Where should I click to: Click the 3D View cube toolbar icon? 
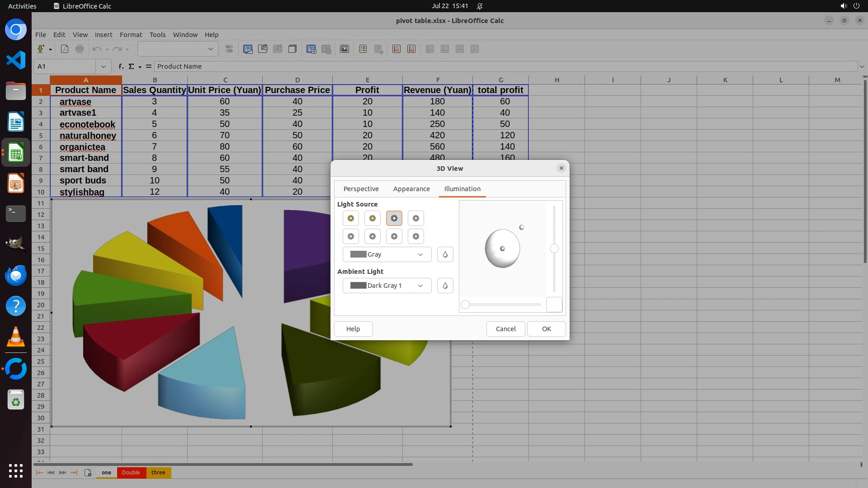[x=292, y=49]
